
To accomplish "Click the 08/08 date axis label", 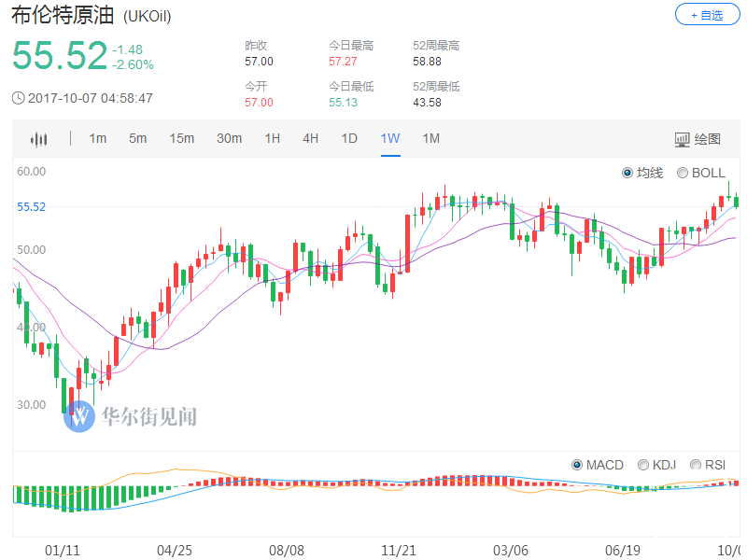I will 287,551.
